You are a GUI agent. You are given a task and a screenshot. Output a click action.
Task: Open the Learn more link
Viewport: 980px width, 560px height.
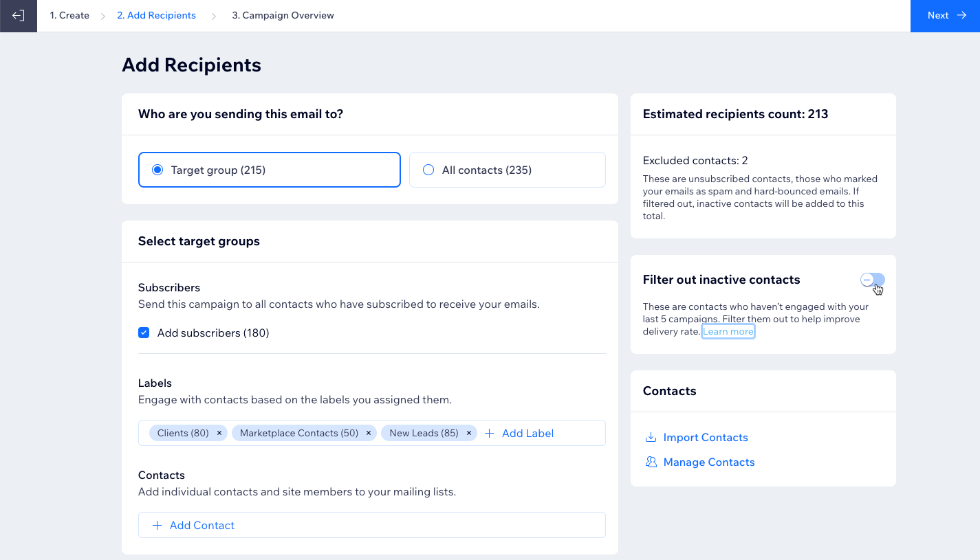point(728,331)
